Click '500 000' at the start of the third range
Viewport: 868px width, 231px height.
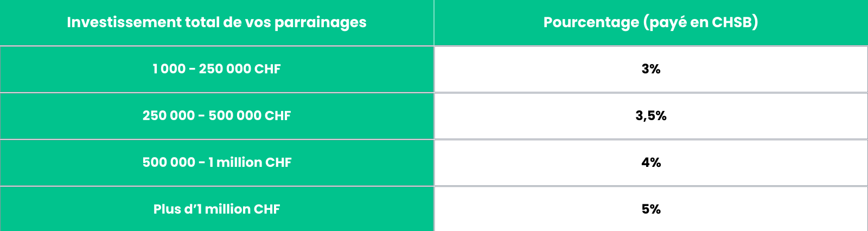[x=169, y=163]
